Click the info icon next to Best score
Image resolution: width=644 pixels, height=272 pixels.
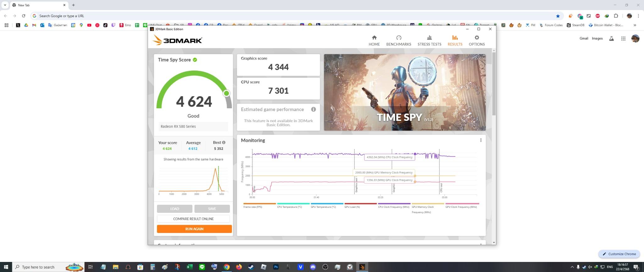(x=224, y=142)
